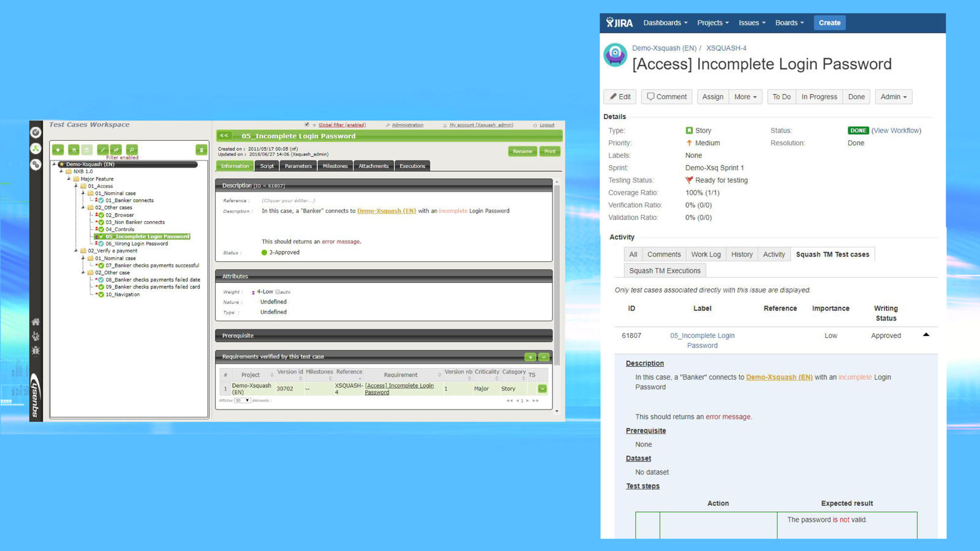Viewport: 980px width, 551px height.
Task: Collapse the NXB 1.0 tree node
Action: pyautogui.click(x=61, y=171)
